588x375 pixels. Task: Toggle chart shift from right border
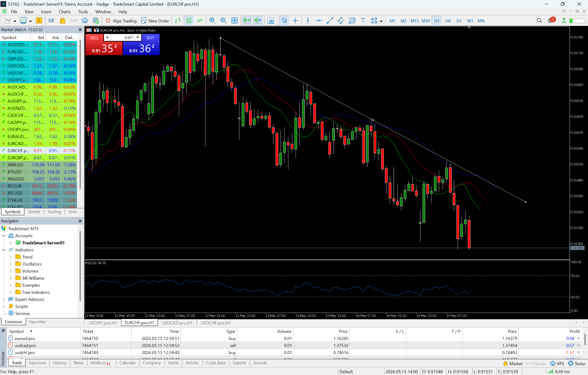pos(258,21)
